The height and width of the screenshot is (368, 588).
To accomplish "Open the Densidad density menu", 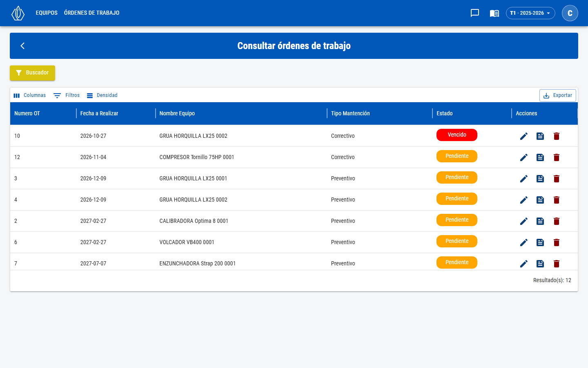I will [102, 95].
